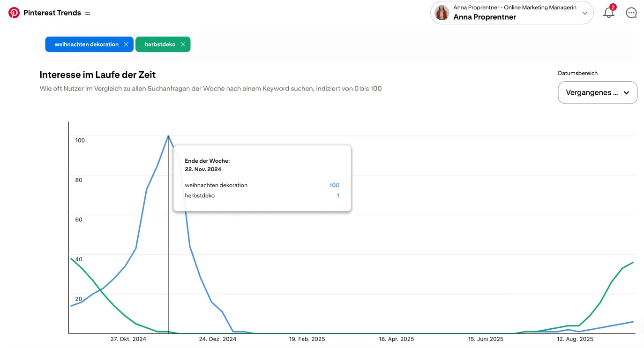
Task: Click Anna Proprentner's profile avatar
Action: pos(442,13)
